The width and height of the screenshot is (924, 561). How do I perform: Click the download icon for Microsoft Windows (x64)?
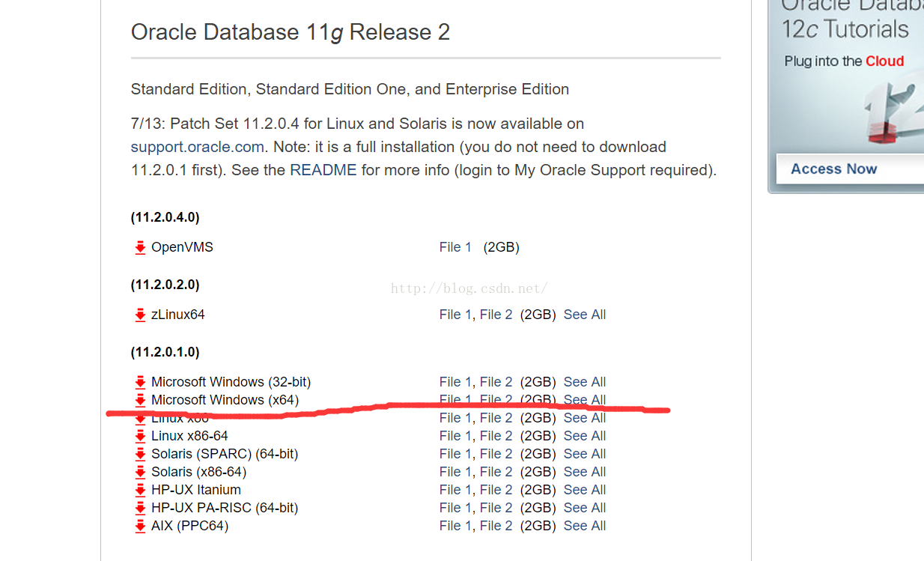pyautogui.click(x=140, y=401)
